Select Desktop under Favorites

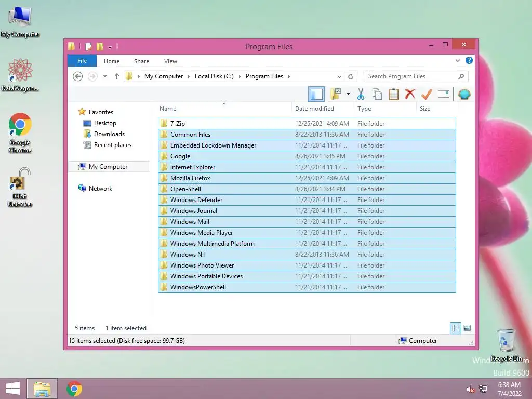105,123
